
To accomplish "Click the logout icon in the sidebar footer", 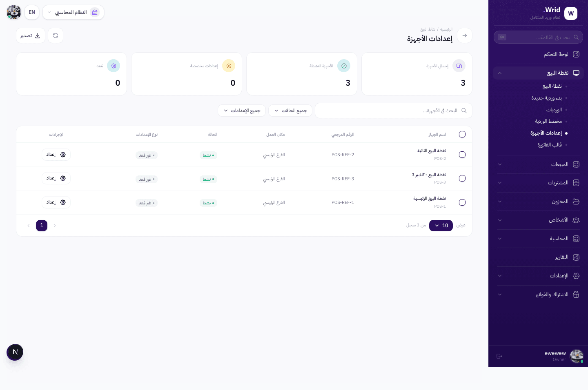I will pyautogui.click(x=499, y=356).
